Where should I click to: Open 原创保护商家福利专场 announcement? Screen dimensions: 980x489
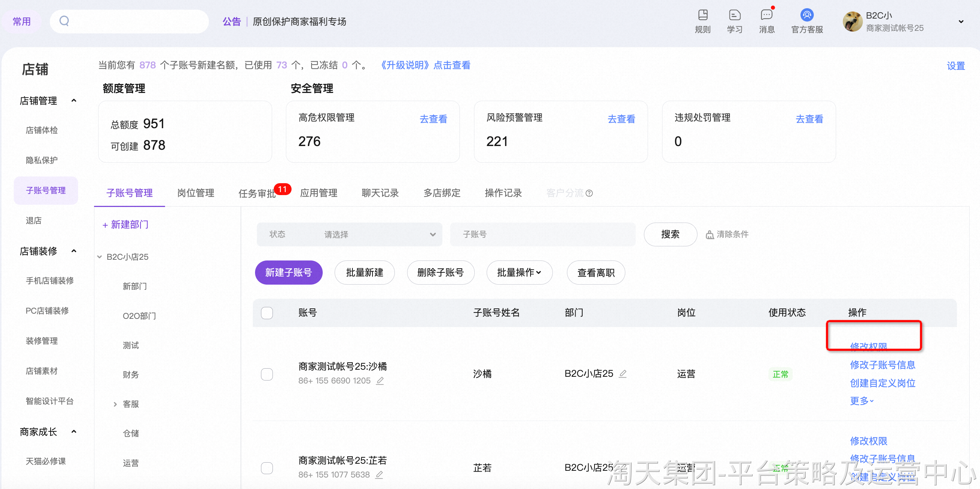point(299,22)
